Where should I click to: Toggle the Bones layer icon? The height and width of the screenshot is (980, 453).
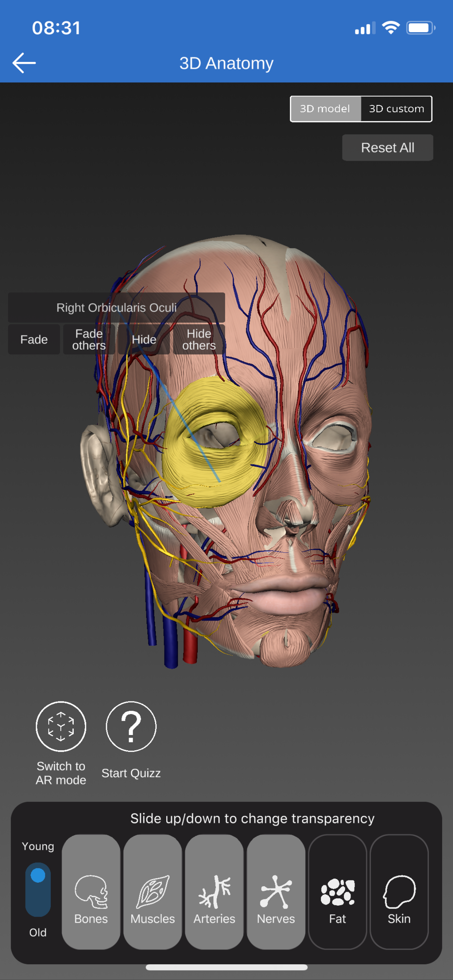coord(91,891)
